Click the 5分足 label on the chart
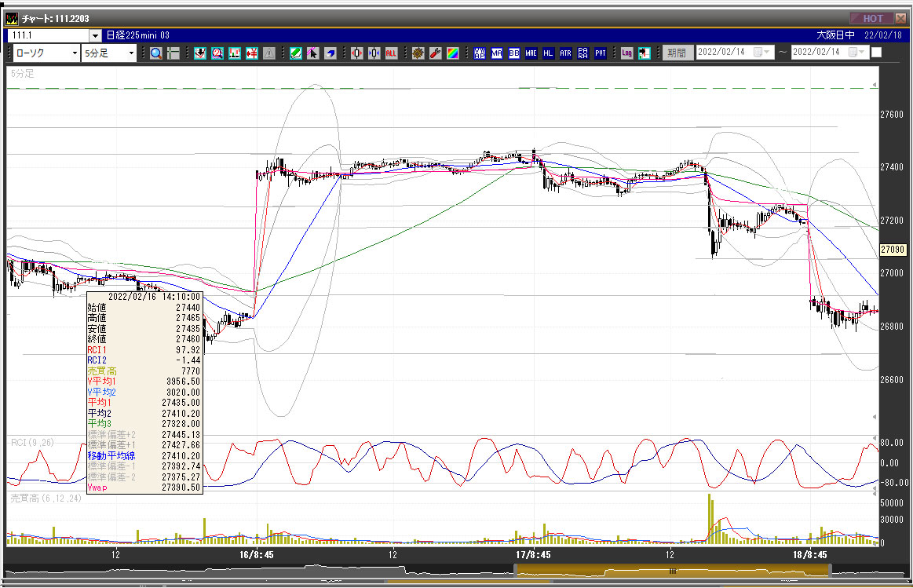Image resolution: width=913 pixels, height=588 pixels. pos(23,73)
